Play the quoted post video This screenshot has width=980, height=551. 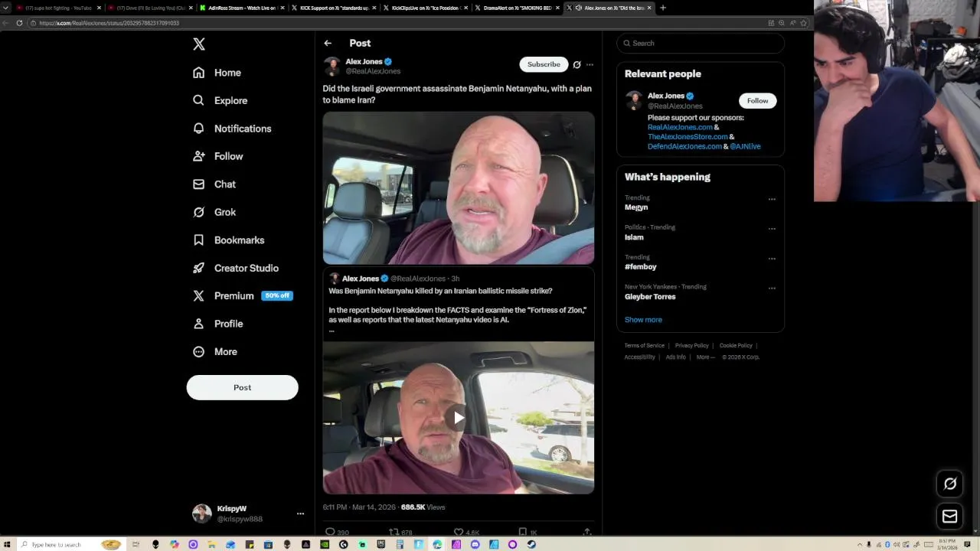point(458,418)
